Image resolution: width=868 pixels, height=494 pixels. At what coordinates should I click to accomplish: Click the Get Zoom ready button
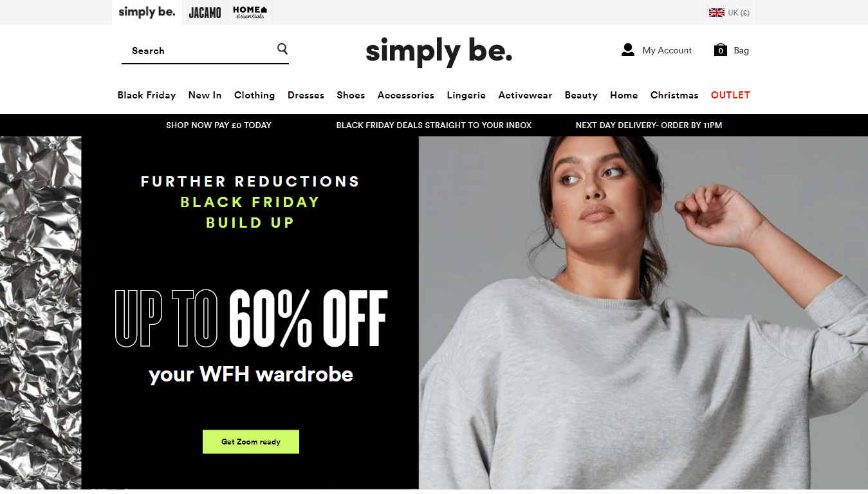click(251, 442)
